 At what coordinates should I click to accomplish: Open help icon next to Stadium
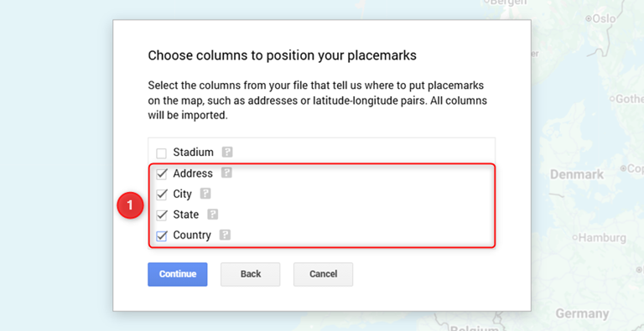[227, 152]
